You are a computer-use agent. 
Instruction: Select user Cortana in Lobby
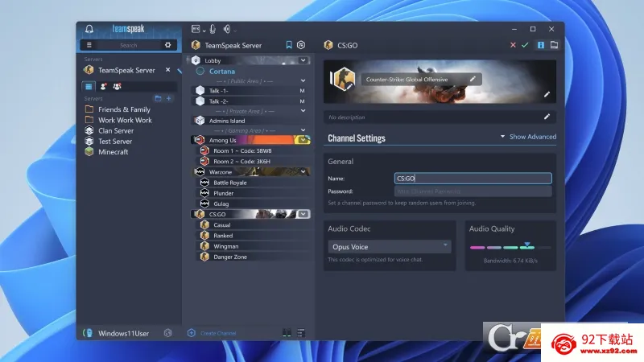click(222, 71)
